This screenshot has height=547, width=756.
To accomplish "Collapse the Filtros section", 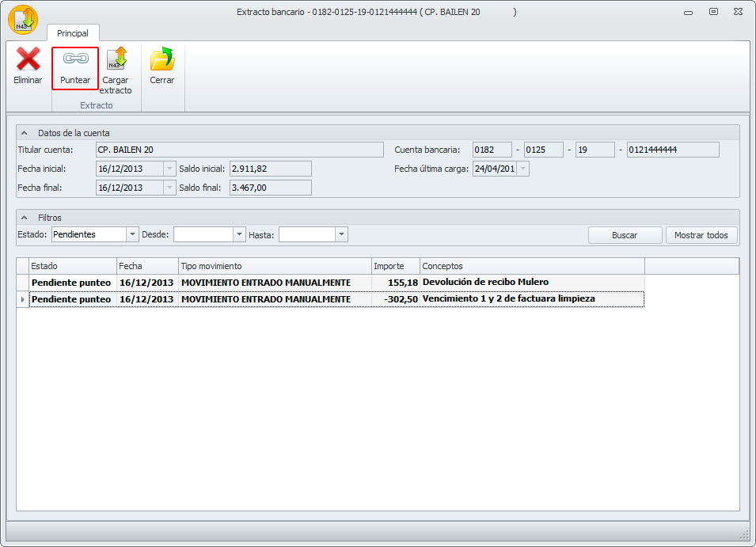I will click(24, 218).
